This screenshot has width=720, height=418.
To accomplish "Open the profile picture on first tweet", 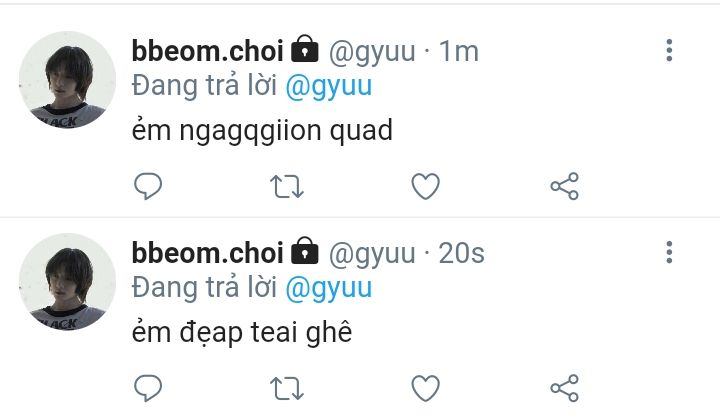I will point(67,80).
